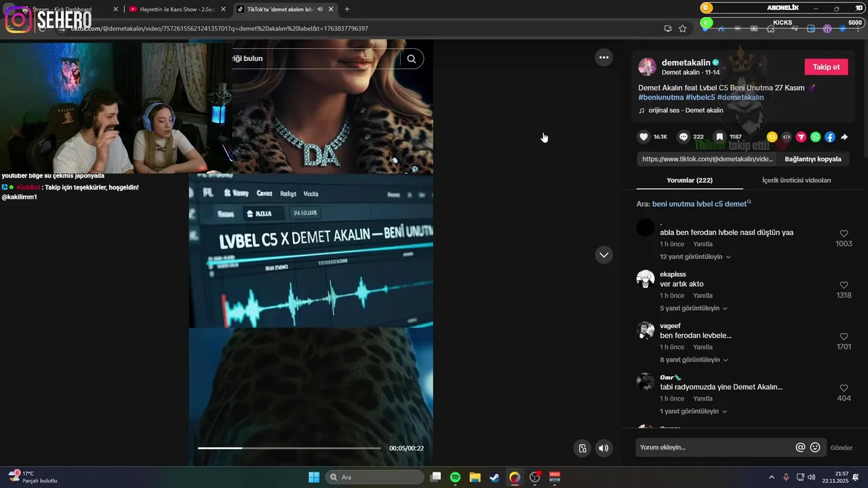Like the 'tabi radyomuzda yine Demet Akalın' comment
The height and width of the screenshot is (488, 868).
844,388
